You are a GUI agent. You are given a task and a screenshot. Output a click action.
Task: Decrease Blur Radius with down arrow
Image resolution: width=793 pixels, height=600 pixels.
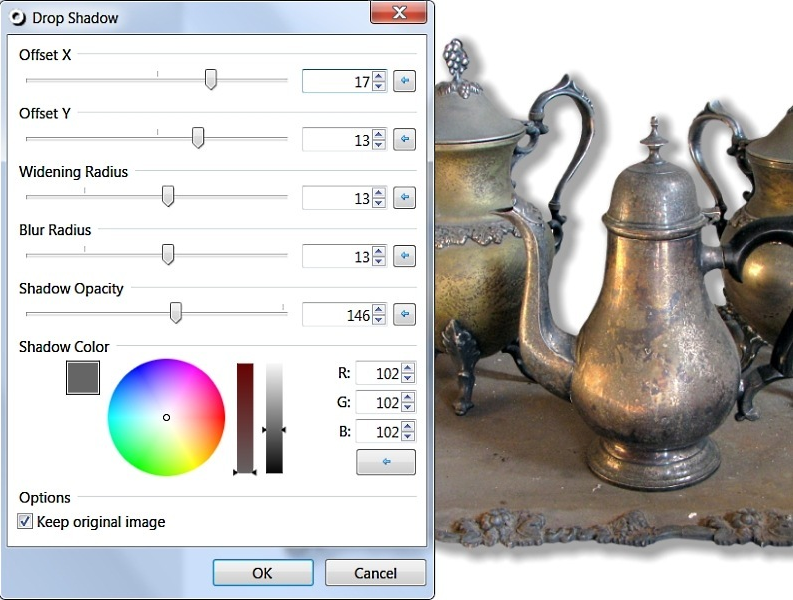click(x=379, y=261)
